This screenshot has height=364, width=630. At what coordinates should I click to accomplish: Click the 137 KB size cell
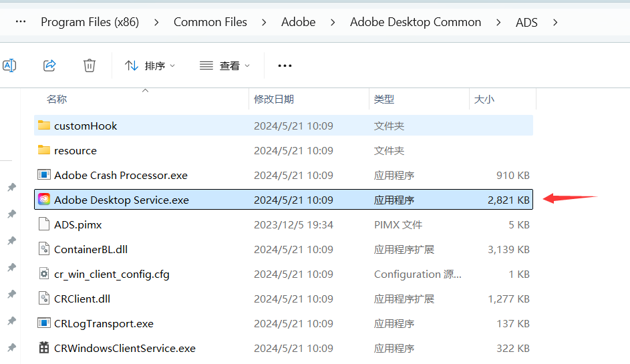512,323
